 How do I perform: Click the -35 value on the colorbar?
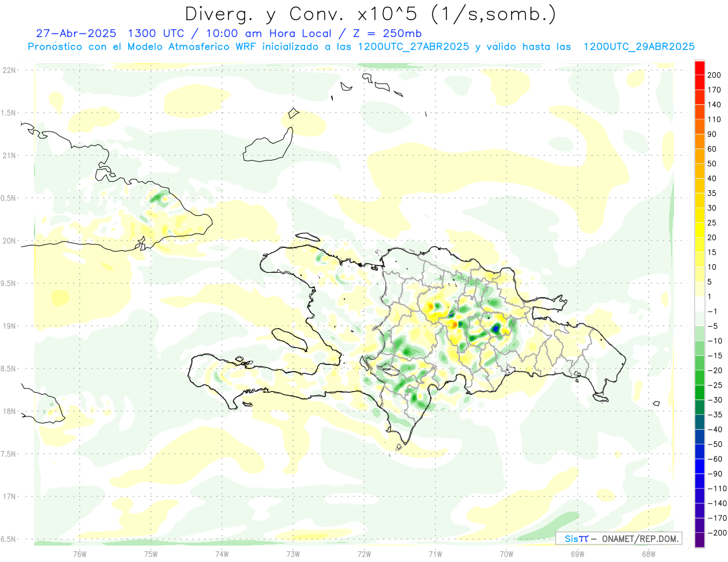(715, 415)
